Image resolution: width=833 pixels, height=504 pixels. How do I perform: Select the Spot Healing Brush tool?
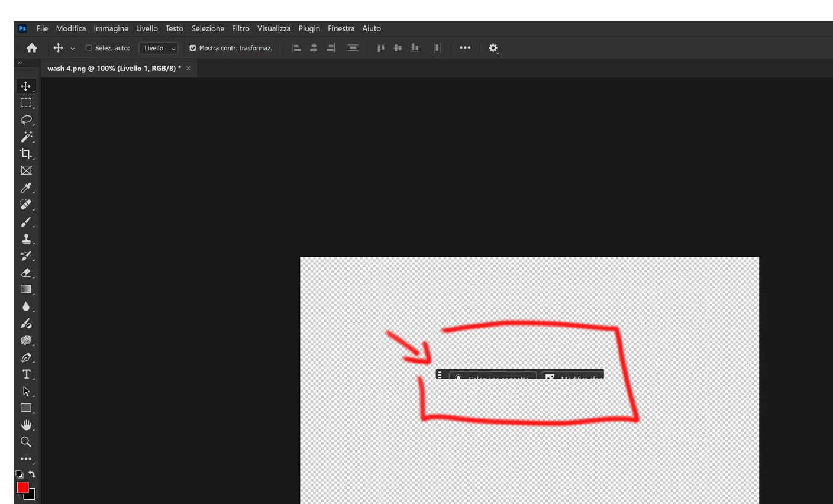[x=26, y=205]
